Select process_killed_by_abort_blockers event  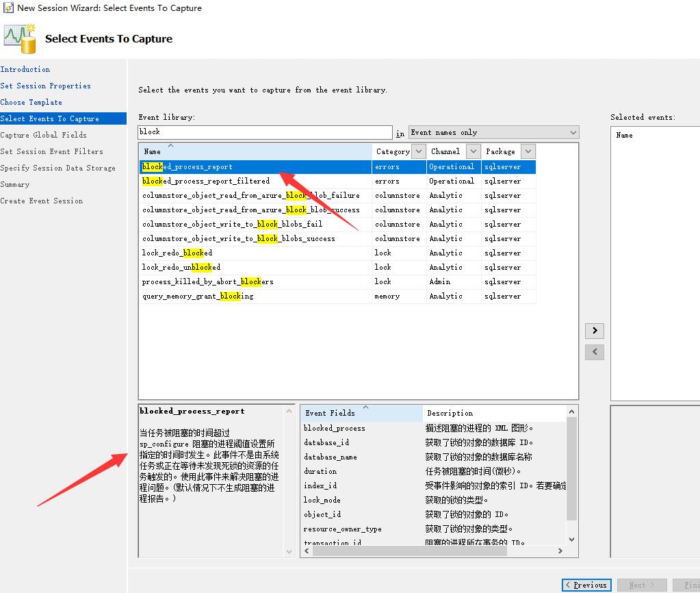click(x=337, y=281)
